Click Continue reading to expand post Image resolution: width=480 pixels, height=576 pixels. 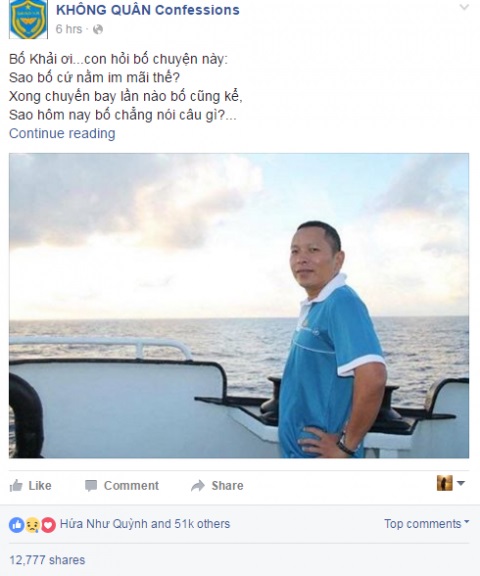click(62, 133)
